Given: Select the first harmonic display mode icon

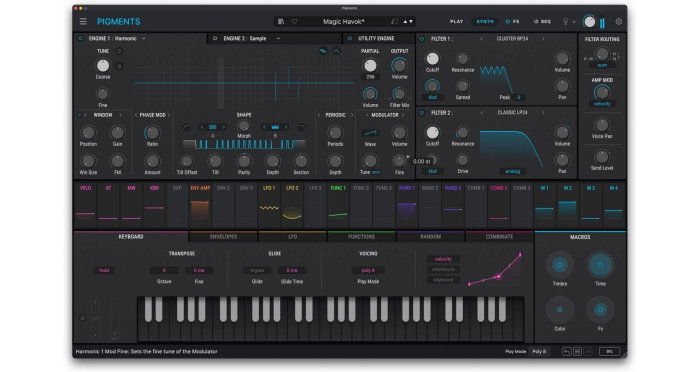Looking at the screenshot, I should click(x=323, y=51).
